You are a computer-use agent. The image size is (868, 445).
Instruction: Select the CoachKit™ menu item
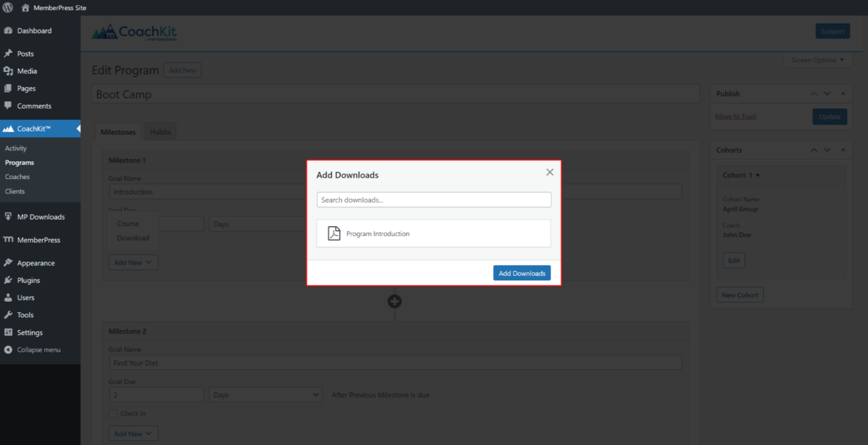[40, 128]
